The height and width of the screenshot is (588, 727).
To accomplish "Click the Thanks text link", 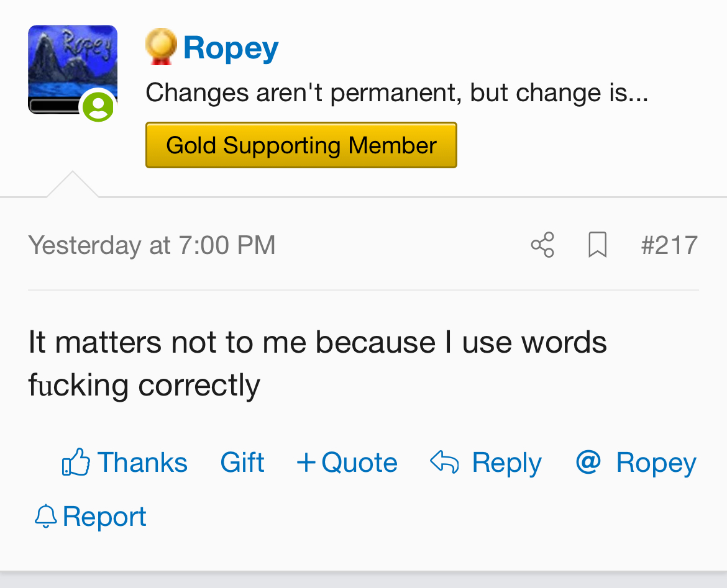I will pos(142,463).
